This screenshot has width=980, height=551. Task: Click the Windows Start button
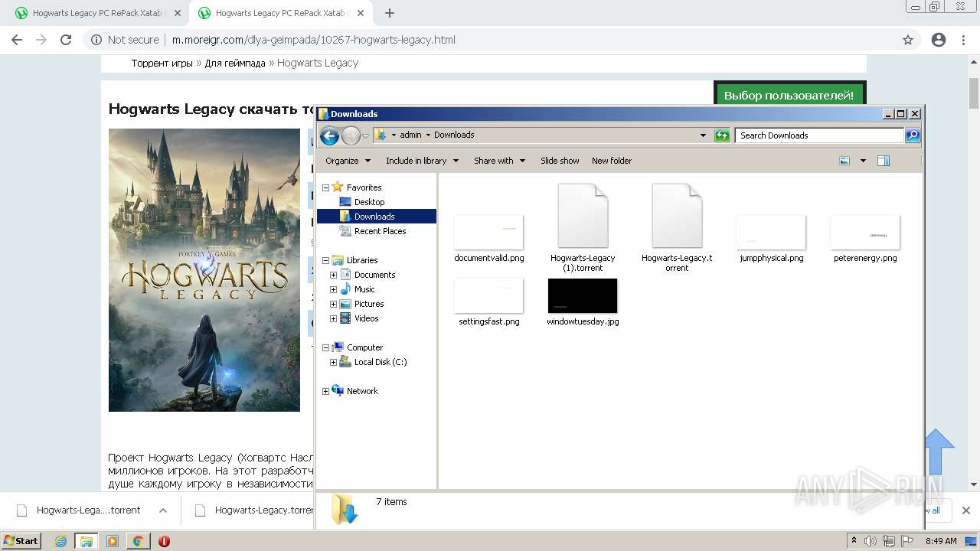(x=21, y=540)
